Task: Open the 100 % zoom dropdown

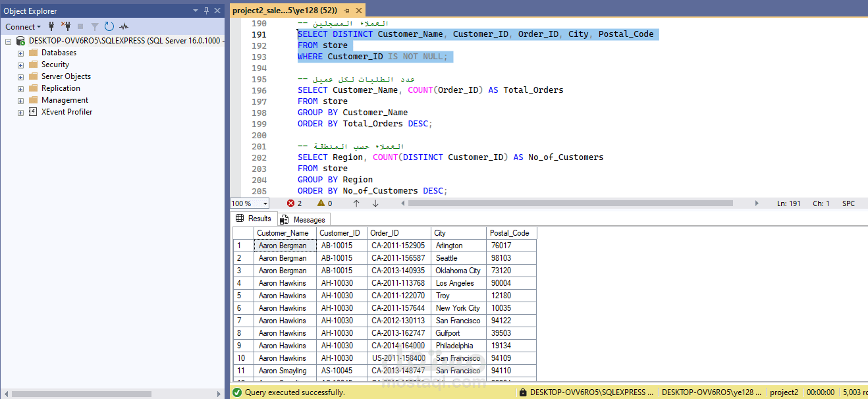Action: 265,203
